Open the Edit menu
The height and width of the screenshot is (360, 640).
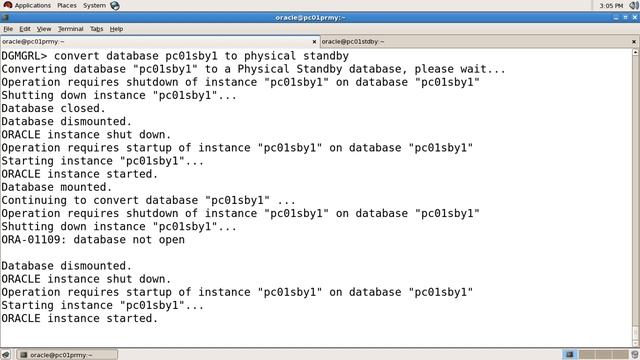tap(25, 29)
